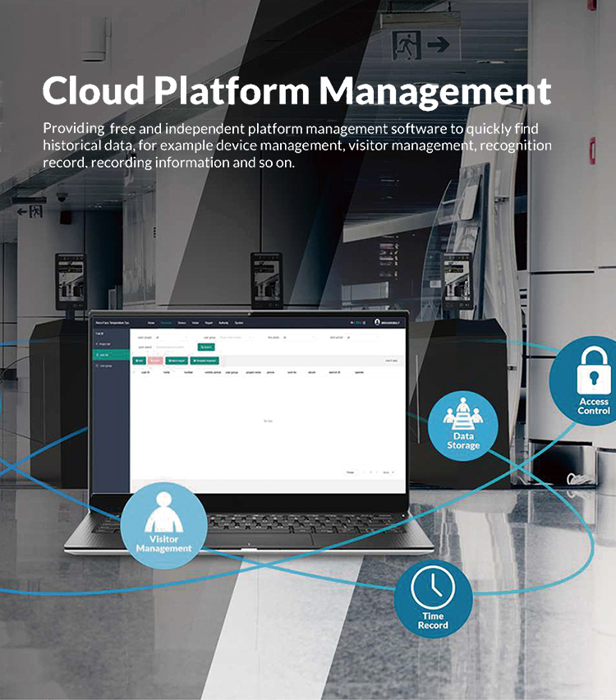
Task: Click the Data Storage circle icon
Action: (x=463, y=415)
